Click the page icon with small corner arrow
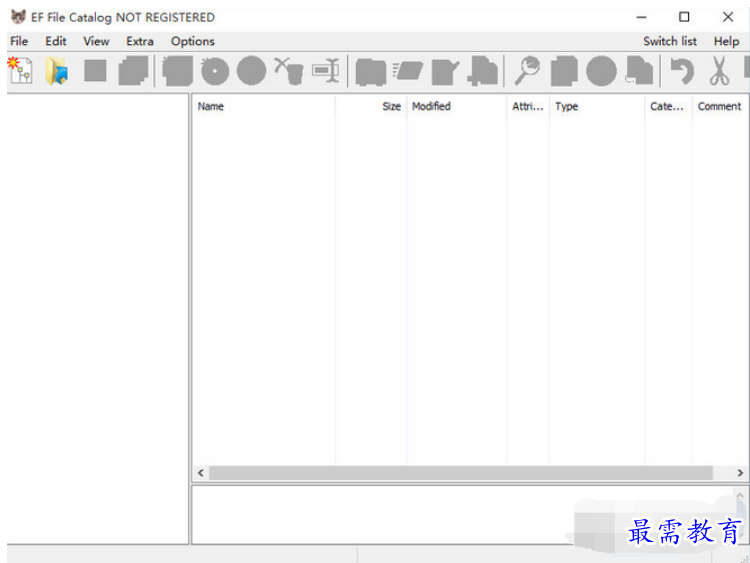The width and height of the screenshot is (750, 563). pyautogui.click(x=639, y=71)
